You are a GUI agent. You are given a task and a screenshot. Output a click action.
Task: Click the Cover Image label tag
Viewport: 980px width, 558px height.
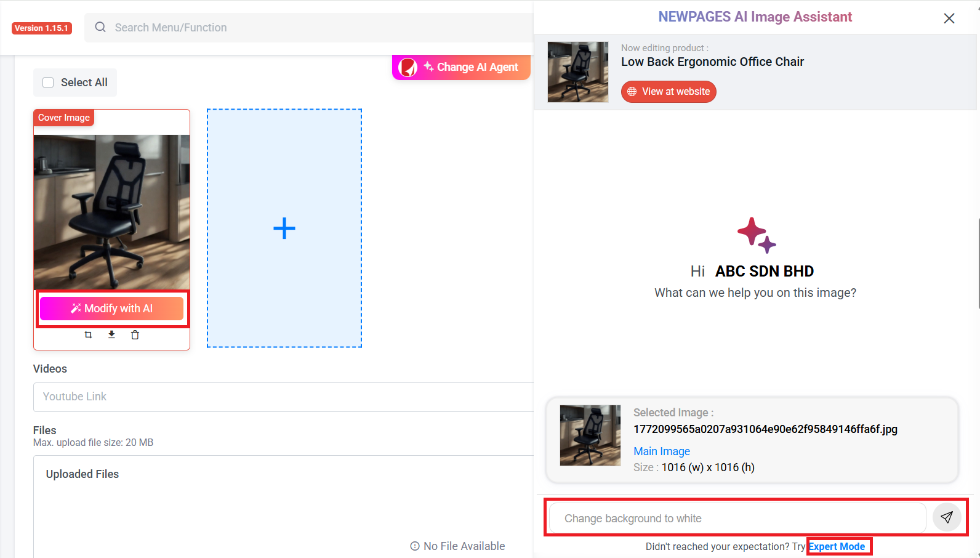(x=64, y=118)
